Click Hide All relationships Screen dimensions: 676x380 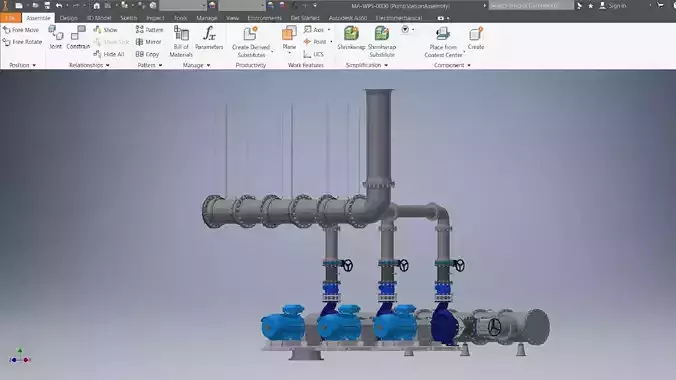click(109, 54)
